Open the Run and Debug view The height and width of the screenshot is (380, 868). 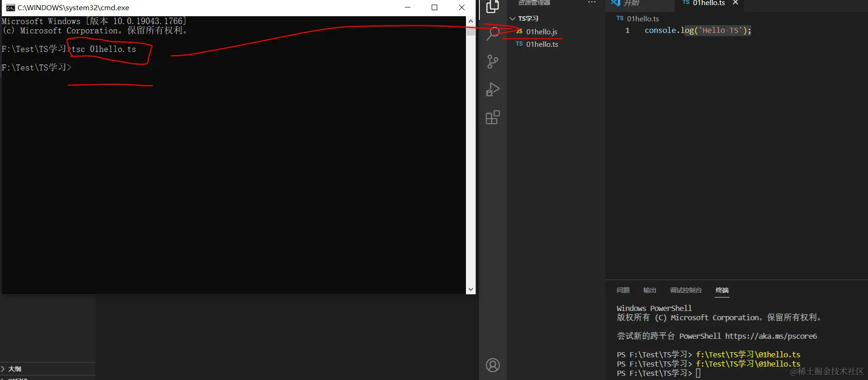coord(493,89)
